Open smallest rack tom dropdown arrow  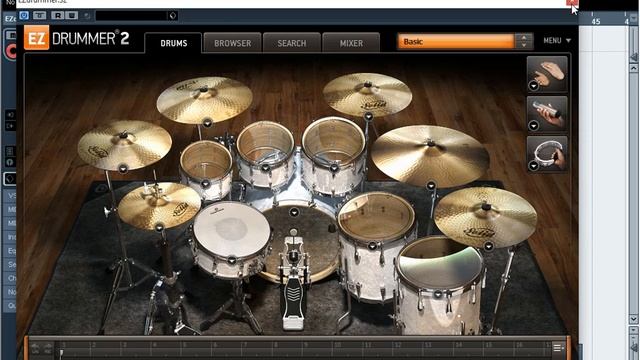[x=206, y=184]
